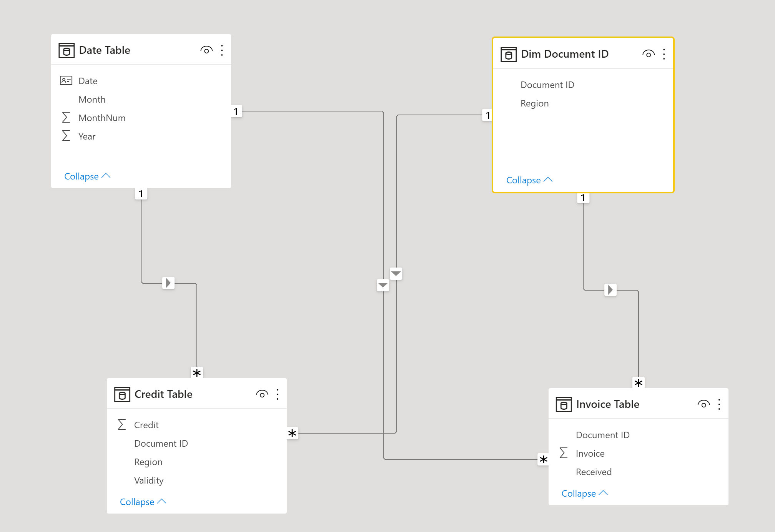Open more options for Invoice Table
This screenshot has height=532, width=775.
[x=719, y=404]
